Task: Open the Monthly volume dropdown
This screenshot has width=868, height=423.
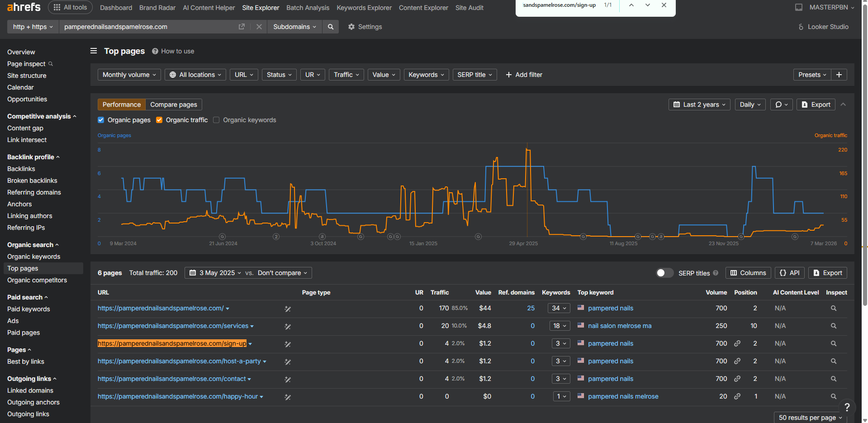Action: [129, 75]
